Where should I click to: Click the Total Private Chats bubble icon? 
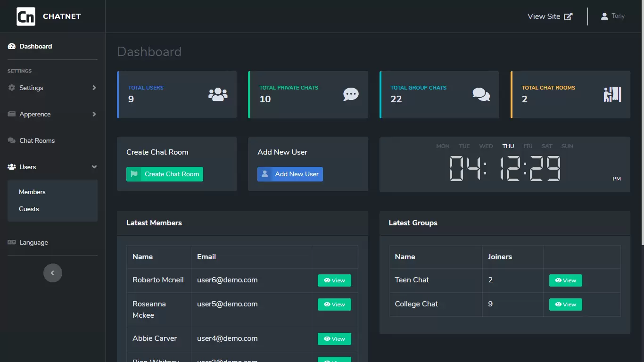point(351,94)
